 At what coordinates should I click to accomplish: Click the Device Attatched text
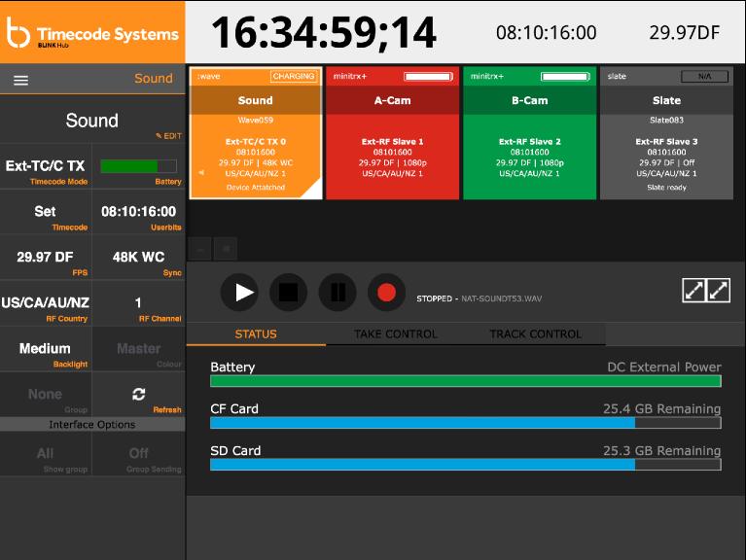coord(256,188)
